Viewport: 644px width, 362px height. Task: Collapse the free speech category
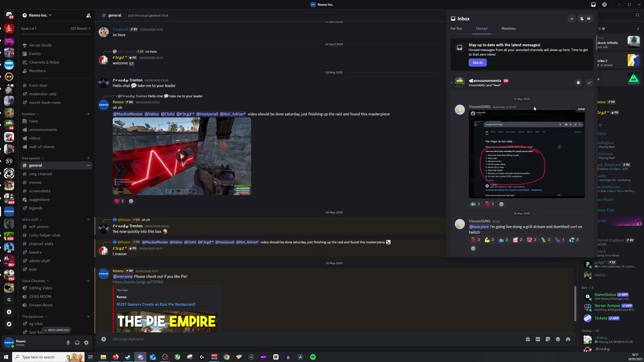(x=32, y=158)
